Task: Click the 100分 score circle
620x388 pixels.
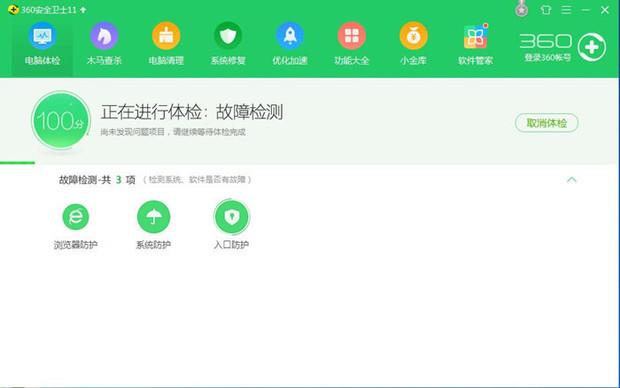Action: (x=61, y=120)
